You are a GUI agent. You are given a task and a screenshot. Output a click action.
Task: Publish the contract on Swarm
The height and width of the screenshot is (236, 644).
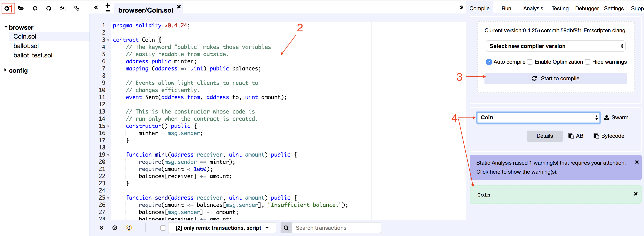click(616, 117)
